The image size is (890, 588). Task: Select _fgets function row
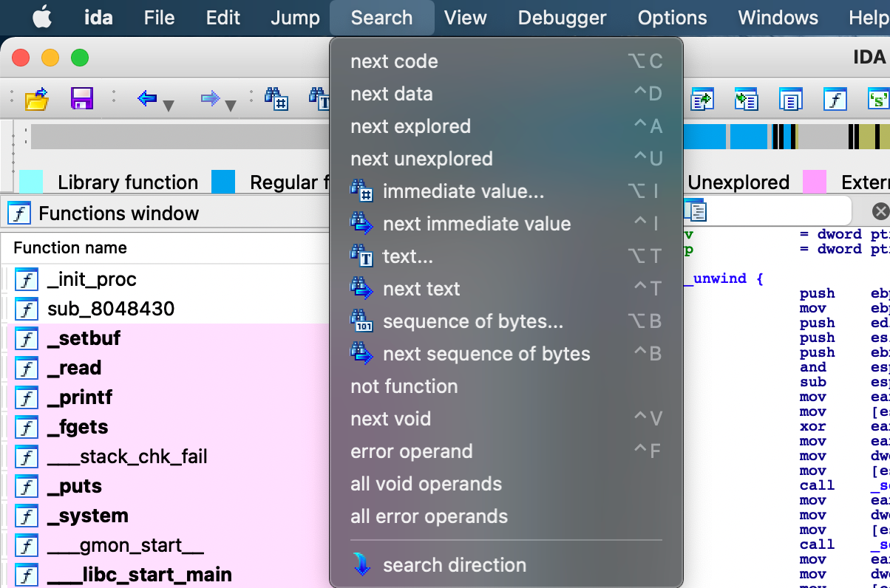coord(166,427)
